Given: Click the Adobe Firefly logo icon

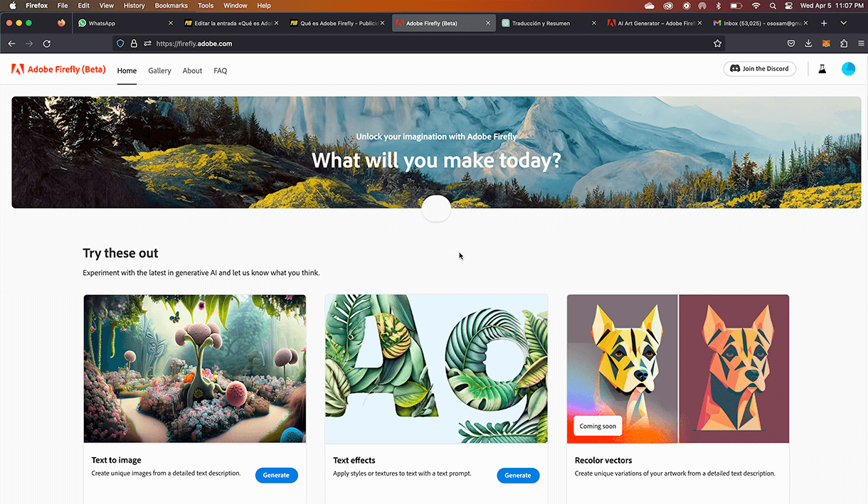Looking at the screenshot, I should 18,70.
